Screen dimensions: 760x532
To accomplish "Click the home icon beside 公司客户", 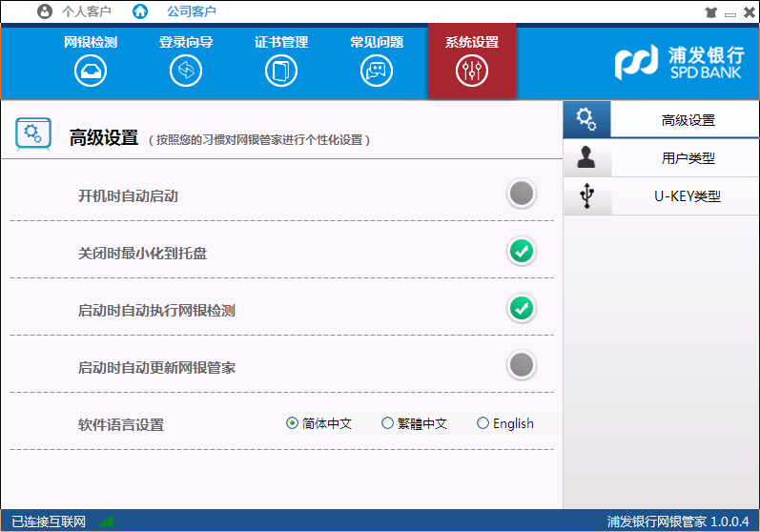I will pyautogui.click(x=140, y=11).
